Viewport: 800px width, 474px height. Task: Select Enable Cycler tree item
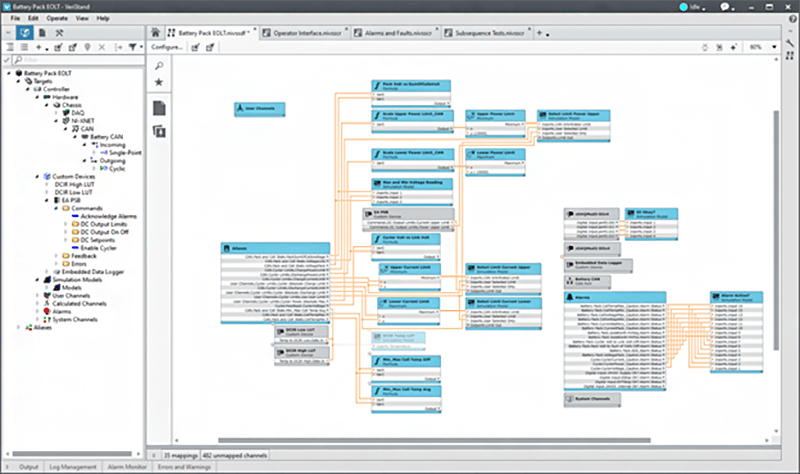94,248
